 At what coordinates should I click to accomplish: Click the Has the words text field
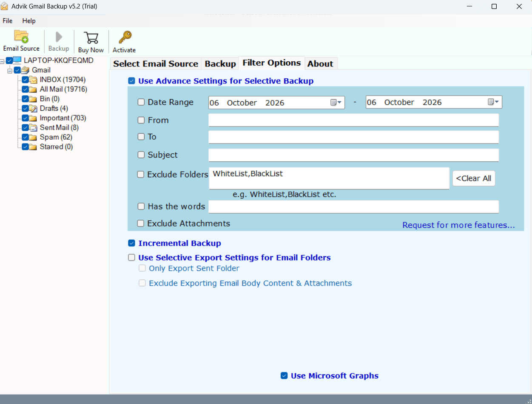click(x=353, y=206)
